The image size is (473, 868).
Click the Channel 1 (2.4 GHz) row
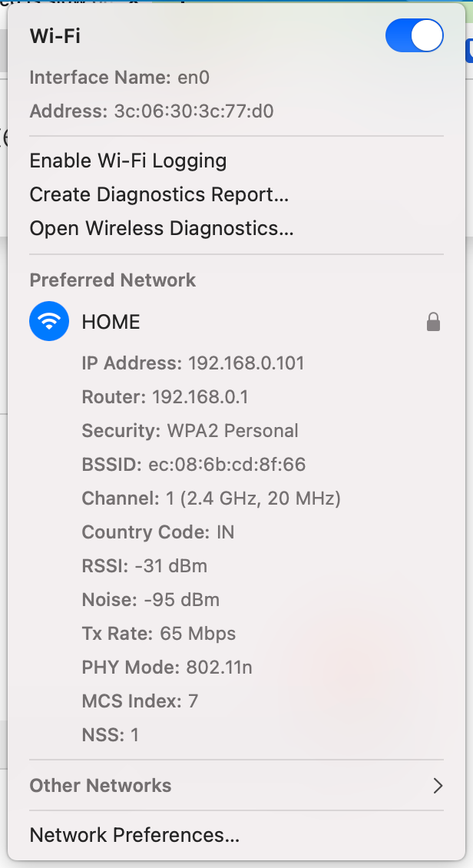(x=211, y=499)
